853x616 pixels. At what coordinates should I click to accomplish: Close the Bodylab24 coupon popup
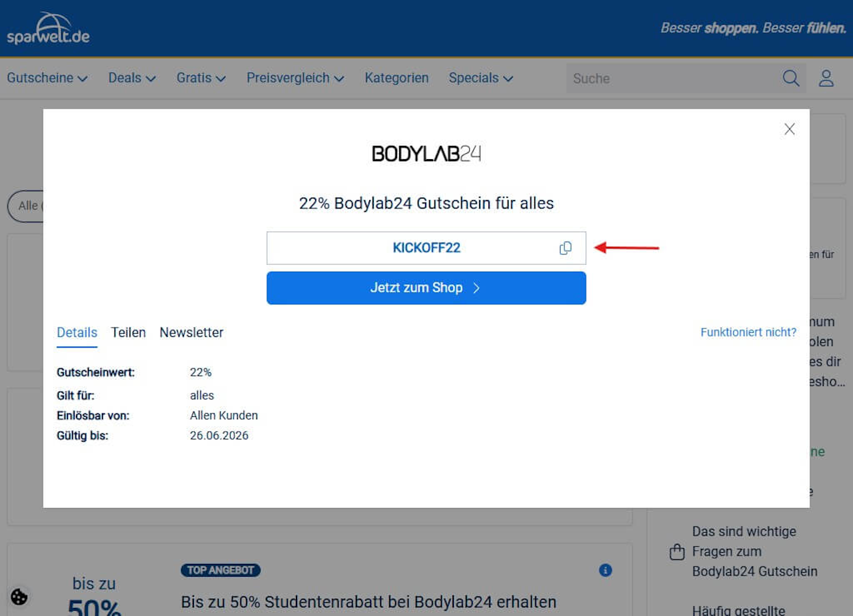[x=790, y=129]
